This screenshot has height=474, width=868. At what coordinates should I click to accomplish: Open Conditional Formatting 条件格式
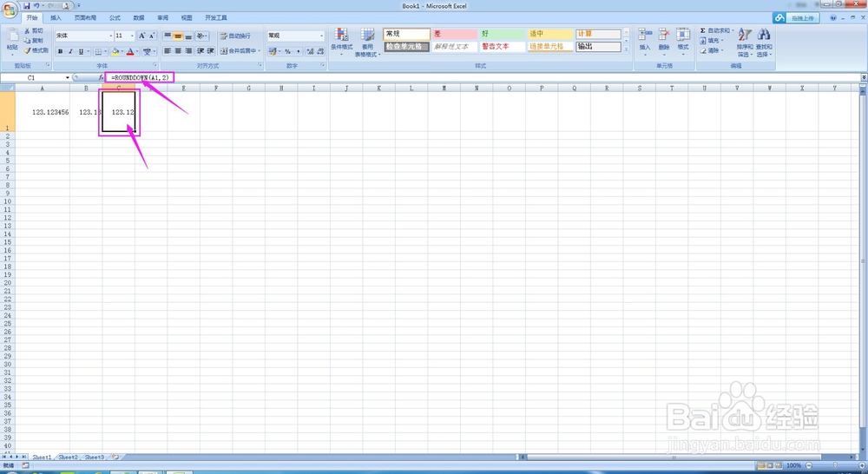341,42
